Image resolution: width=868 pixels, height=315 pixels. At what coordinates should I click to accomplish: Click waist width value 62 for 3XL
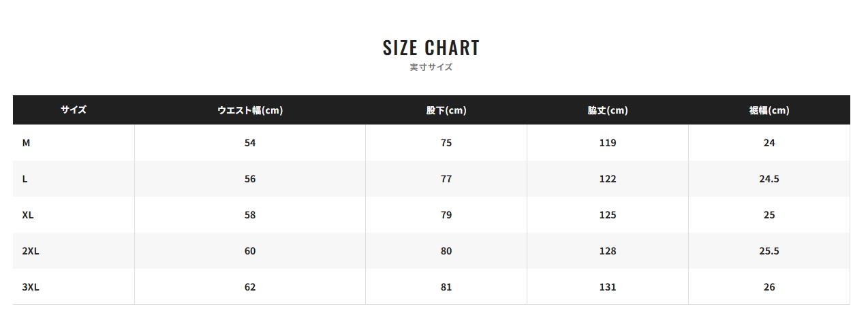(x=250, y=287)
